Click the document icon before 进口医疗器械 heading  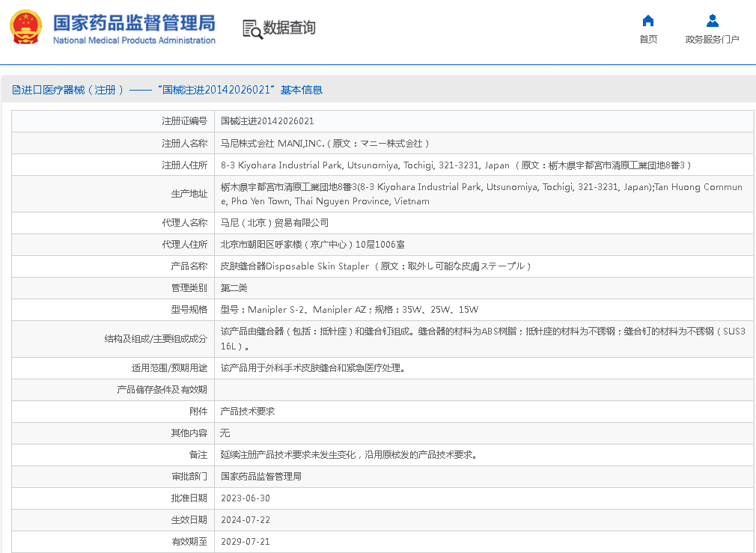click(16, 90)
